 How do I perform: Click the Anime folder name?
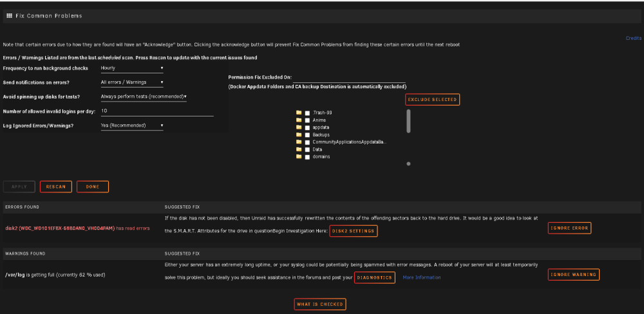pyautogui.click(x=319, y=120)
